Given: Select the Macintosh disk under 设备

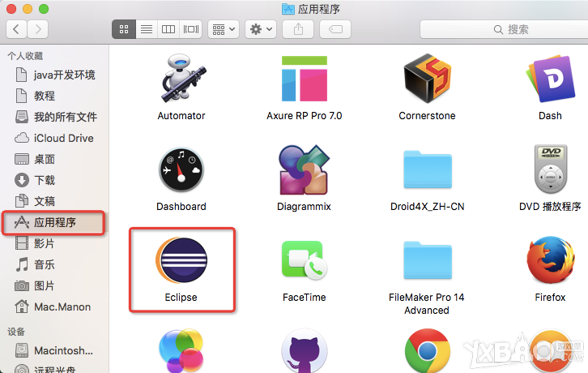Looking at the screenshot, I should (55, 350).
